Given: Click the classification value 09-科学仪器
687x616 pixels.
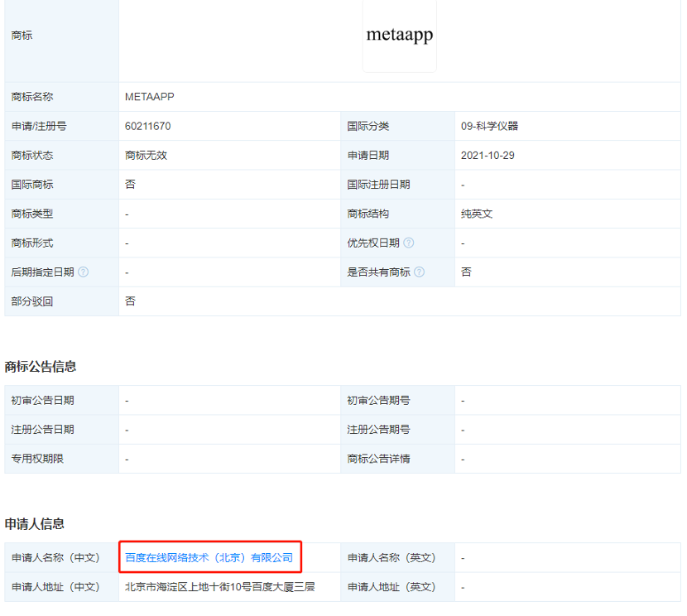Looking at the screenshot, I should [x=489, y=126].
